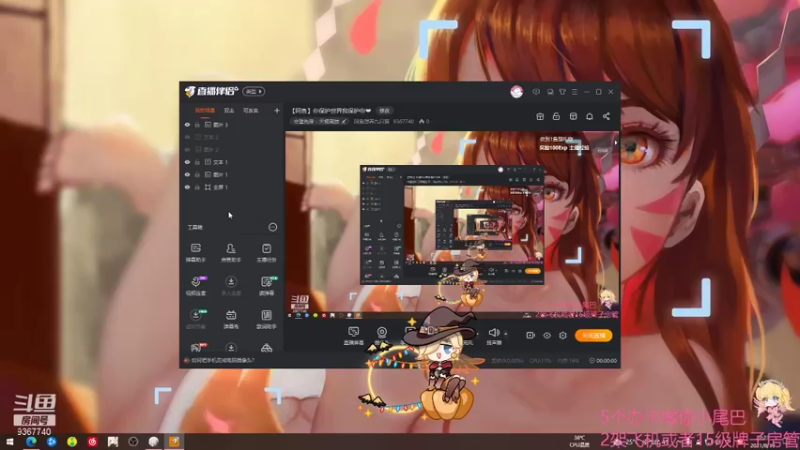This screenshot has height=450, width=800.
Task: Click the nested preview thumbnail window
Action: pyautogui.click(x=452, y=224)
